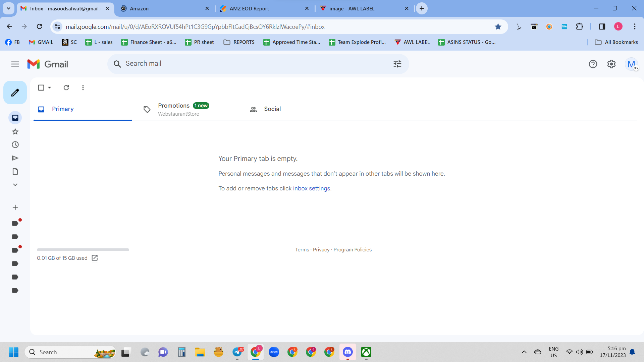Click the Compose pencil button
Viewport: 644px width, 362px height.
(15, 93)
